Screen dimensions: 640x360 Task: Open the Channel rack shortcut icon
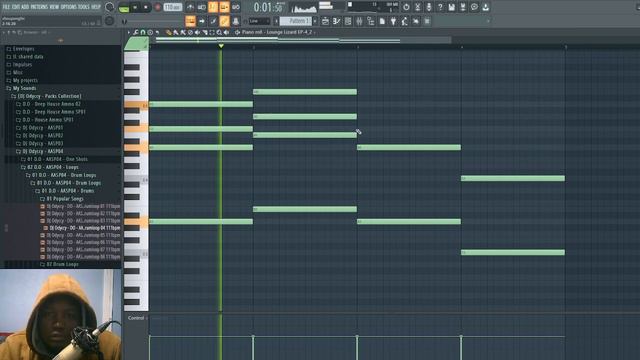point(348,21)
